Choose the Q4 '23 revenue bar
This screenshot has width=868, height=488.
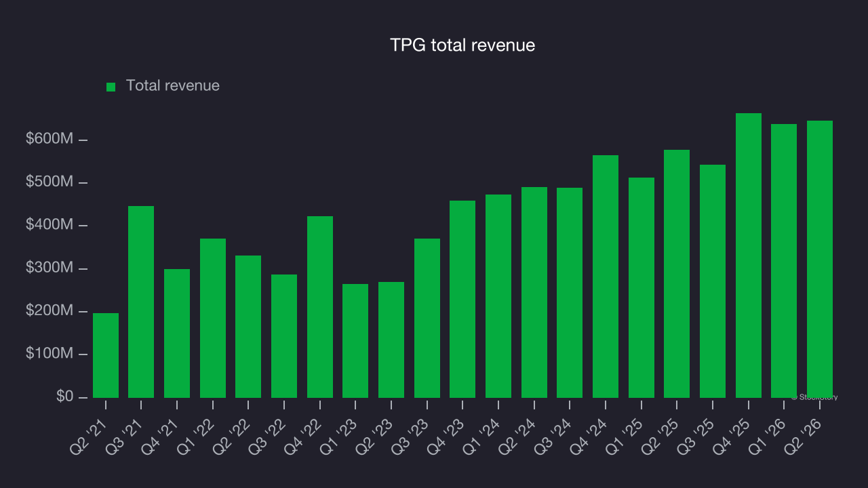(x=462, y=299)
